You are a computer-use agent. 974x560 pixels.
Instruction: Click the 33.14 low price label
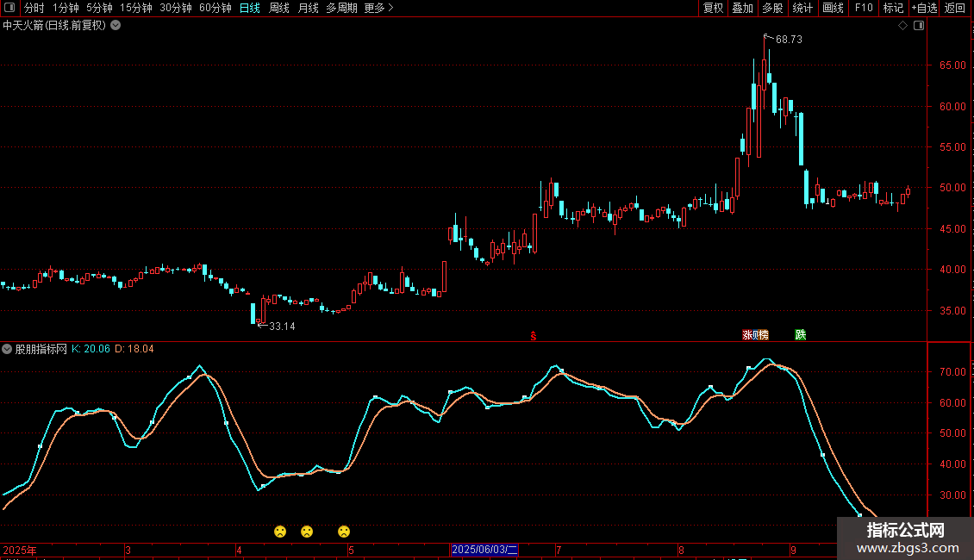coord(282,326)
